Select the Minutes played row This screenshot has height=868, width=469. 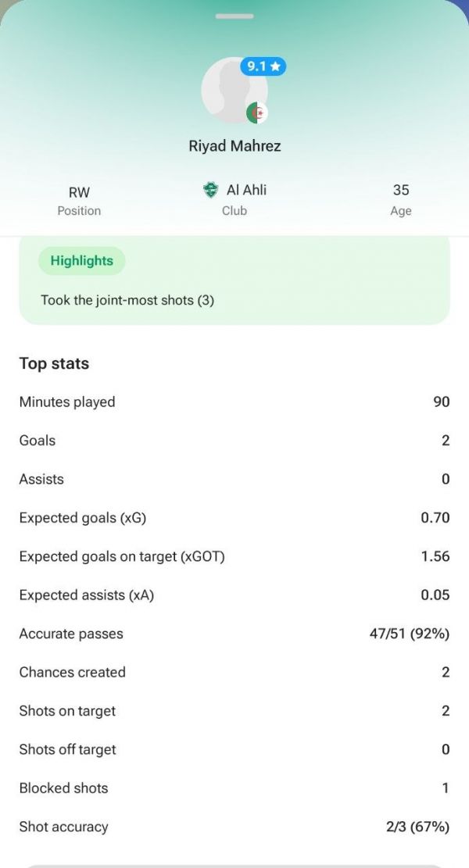click(234, 402)
